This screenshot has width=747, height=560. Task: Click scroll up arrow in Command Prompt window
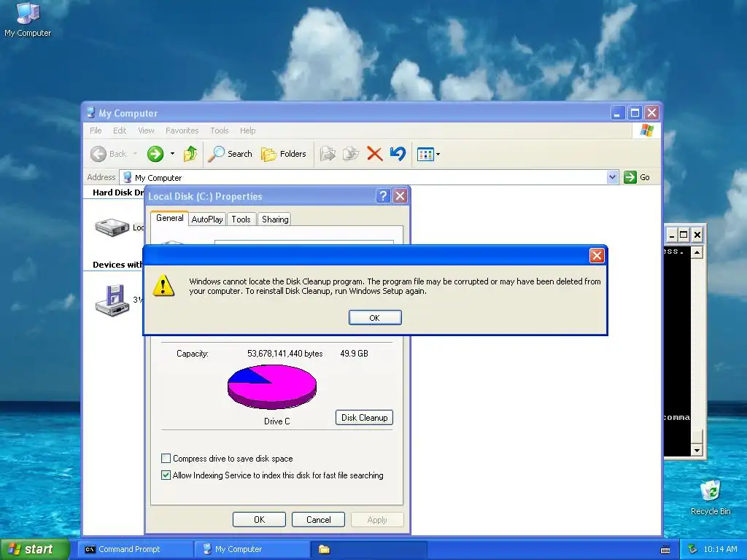[x=697, y=252]
